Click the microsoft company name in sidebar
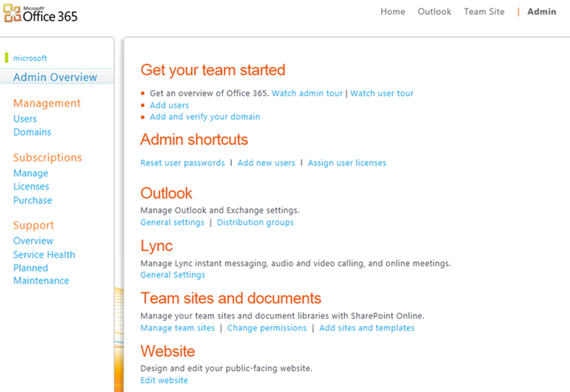Viewport: 570px width, 392px height. point(30,58)
